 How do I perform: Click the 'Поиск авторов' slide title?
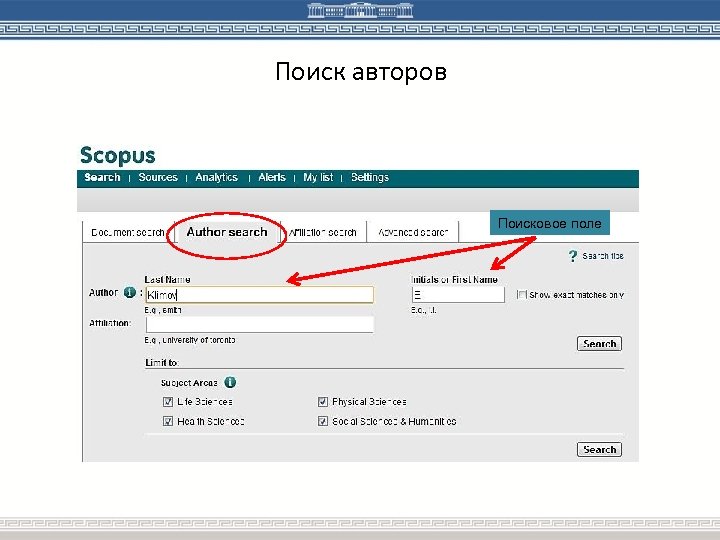361,72
